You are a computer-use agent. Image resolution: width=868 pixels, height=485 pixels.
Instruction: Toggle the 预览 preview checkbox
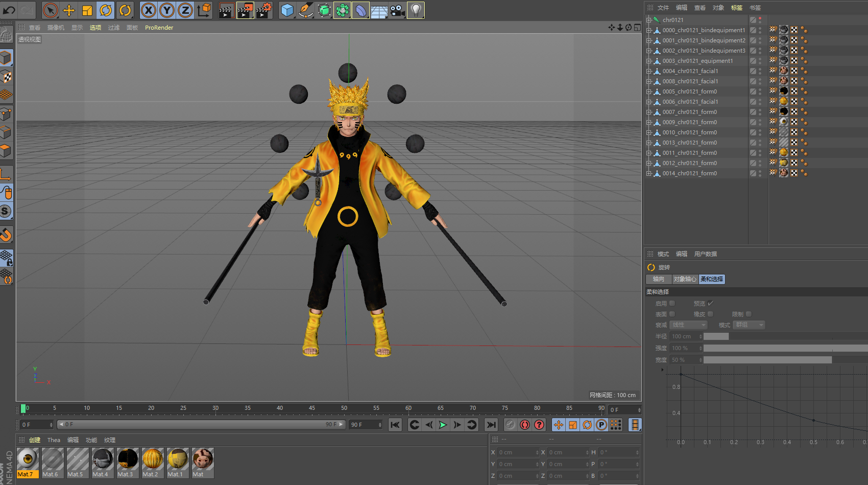(x=710, y=304)
